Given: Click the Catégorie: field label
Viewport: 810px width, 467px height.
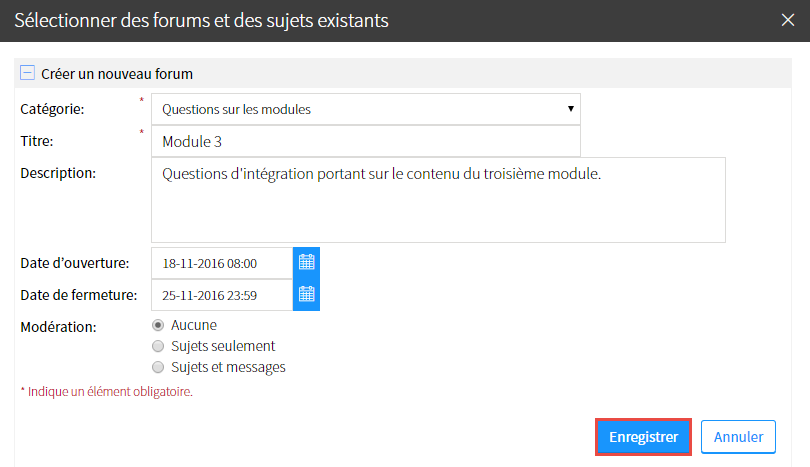Looking at the screenshot, I should (x=52, y=109).
